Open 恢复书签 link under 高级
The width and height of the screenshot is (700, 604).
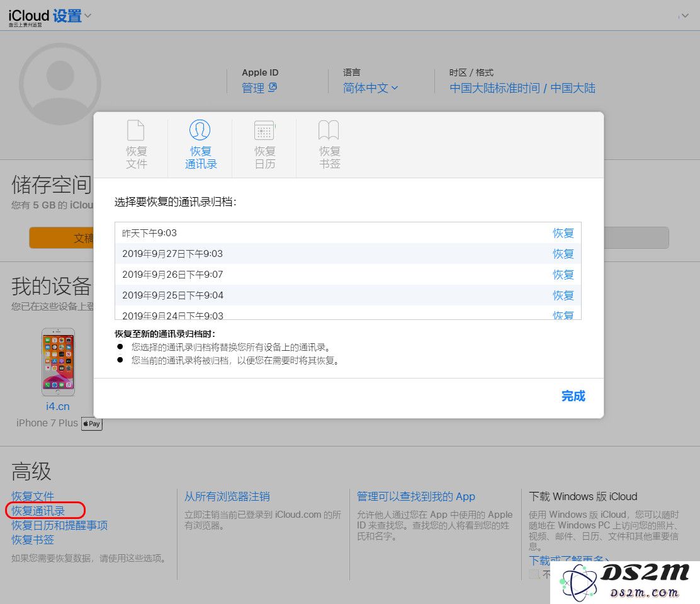click(33, 540)
